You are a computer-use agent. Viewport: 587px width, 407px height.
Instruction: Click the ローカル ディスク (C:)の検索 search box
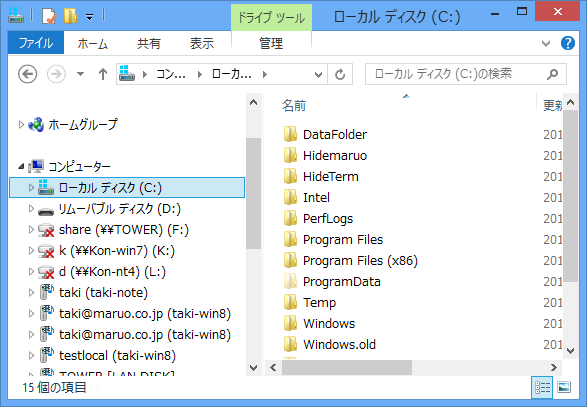(x=465, y=74)
